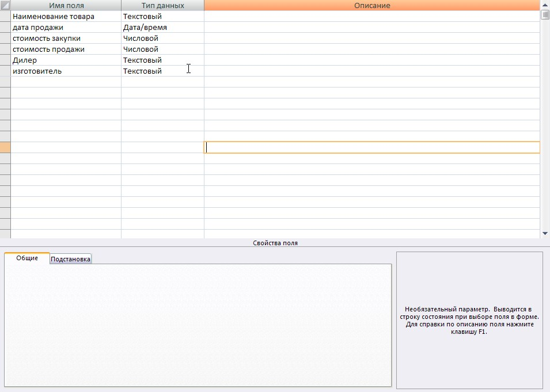Open data type cell 'Текстовый' for Наименование товара

pyautogui.click(x=162, y=16)
